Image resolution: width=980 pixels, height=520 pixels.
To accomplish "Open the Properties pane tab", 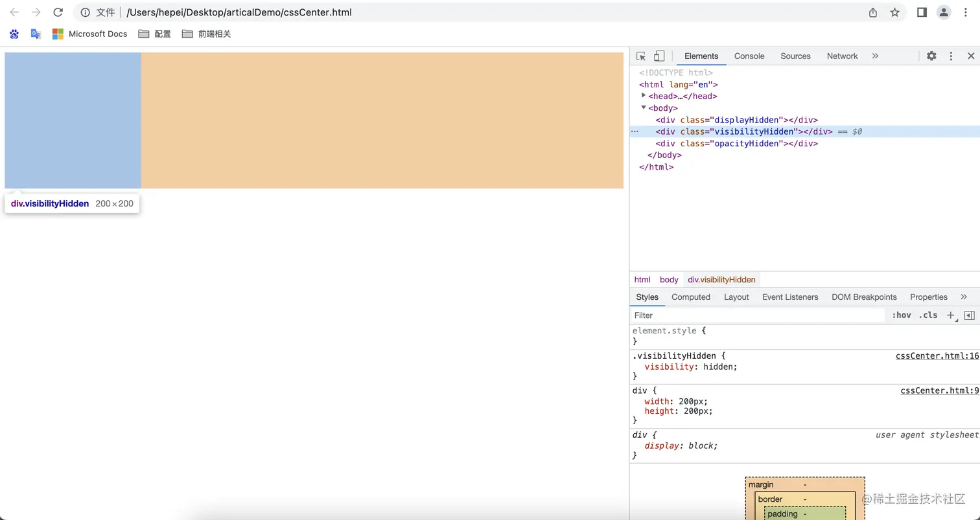I will [x=929, y=297].
